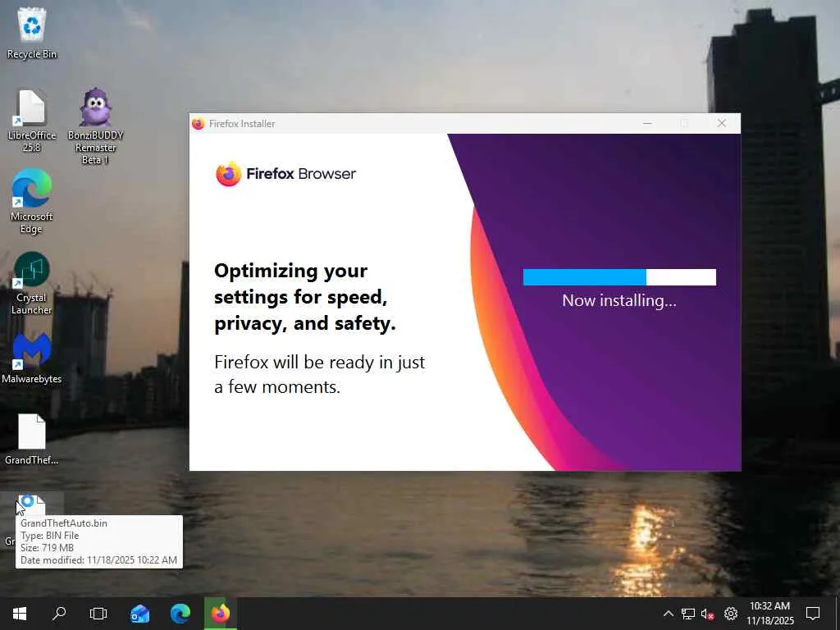Image resolution: width=840 pixels, height=630 pixels.
Task: Open Outlook from the taskbar
Action: pos(139,614)
